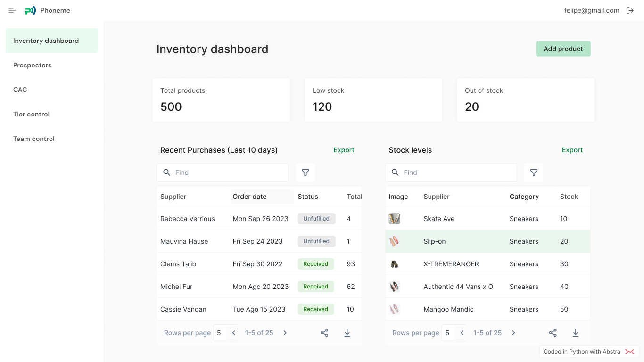This screenshot has width=644, height=362.
Task: Open the hamburger navigation menu
Action: 11,10
